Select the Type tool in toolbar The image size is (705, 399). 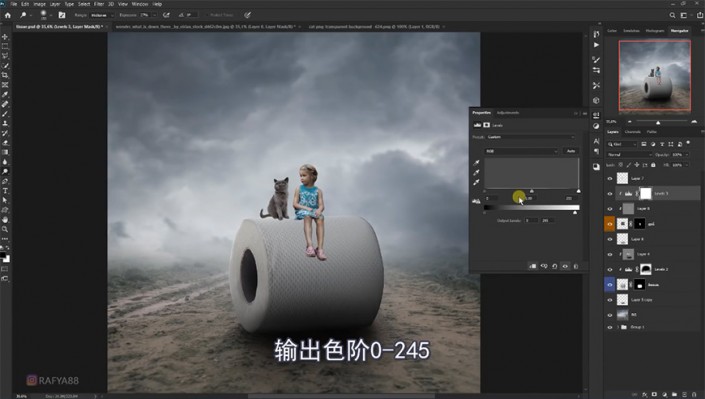[5, 191]
